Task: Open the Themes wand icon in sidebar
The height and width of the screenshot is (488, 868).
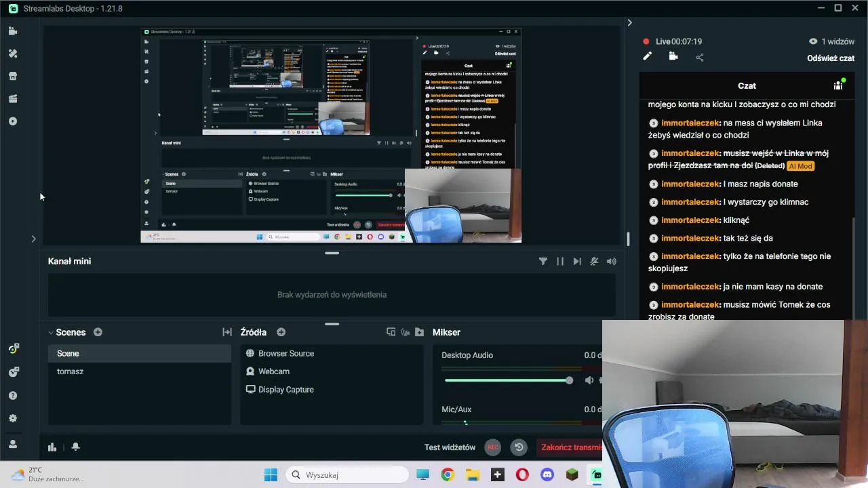Action: click(13, 54)
